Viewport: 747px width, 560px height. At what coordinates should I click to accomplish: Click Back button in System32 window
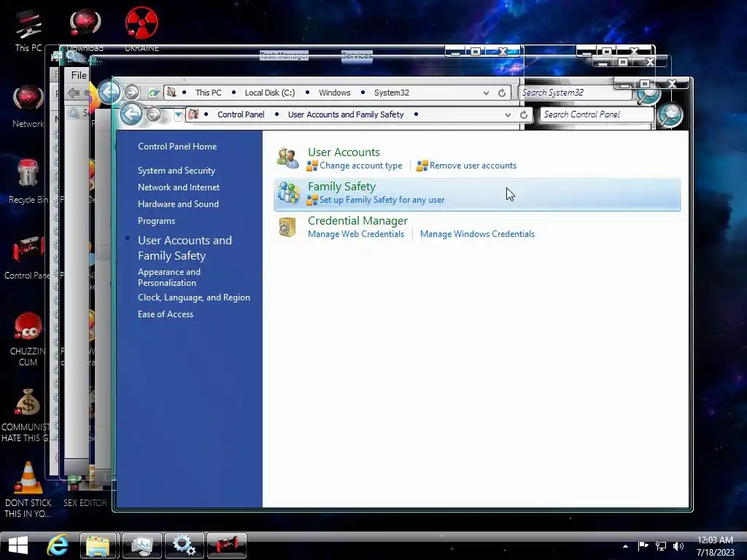click(109, 92)
